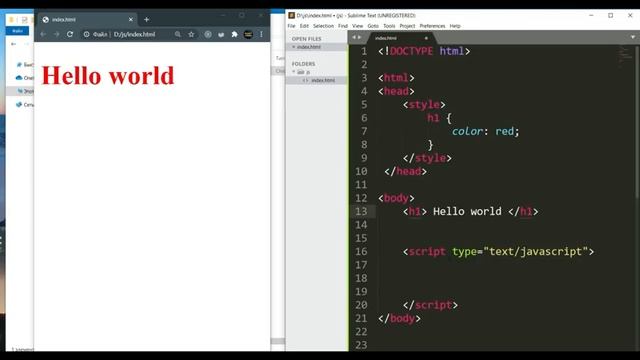Click the blue Файл tab in File Explorer
The width and height of the screenshot is (640, 360).
[x=18, y=31]
